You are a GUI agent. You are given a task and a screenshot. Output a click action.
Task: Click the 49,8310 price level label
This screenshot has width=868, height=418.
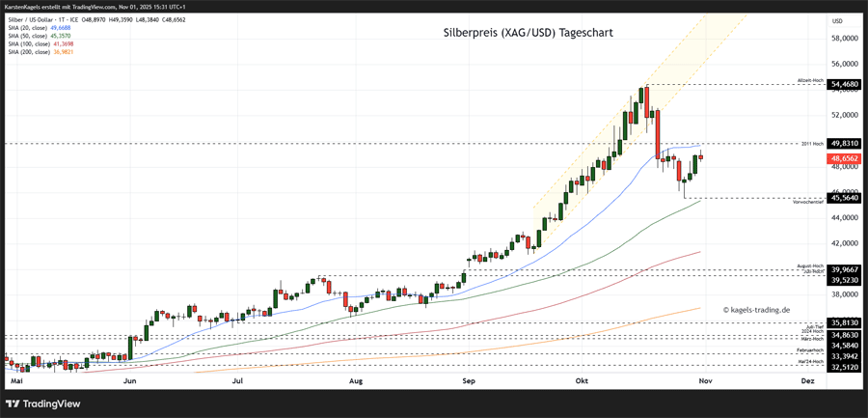(845, 143)
